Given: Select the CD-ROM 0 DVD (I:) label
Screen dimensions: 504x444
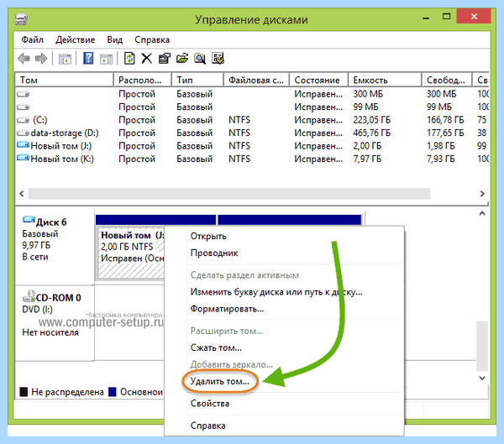Looking at the screenshot, I should pyautogui.click(x=55, y=322).
